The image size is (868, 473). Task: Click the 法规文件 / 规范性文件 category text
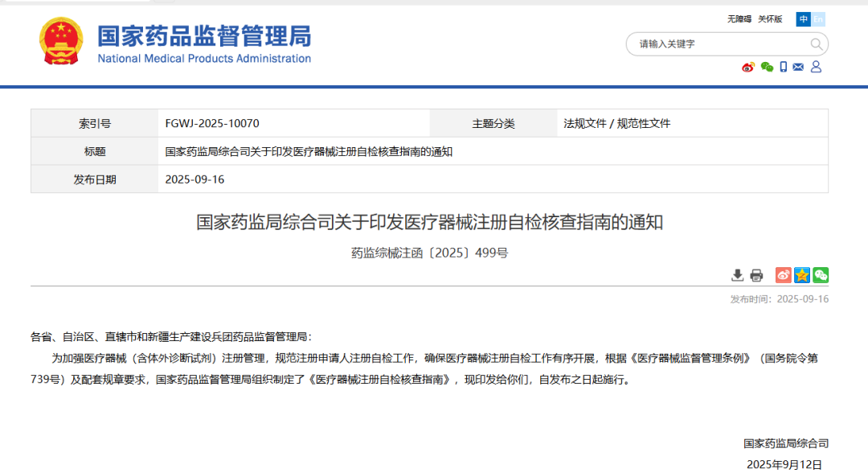(x=616, y=124)
